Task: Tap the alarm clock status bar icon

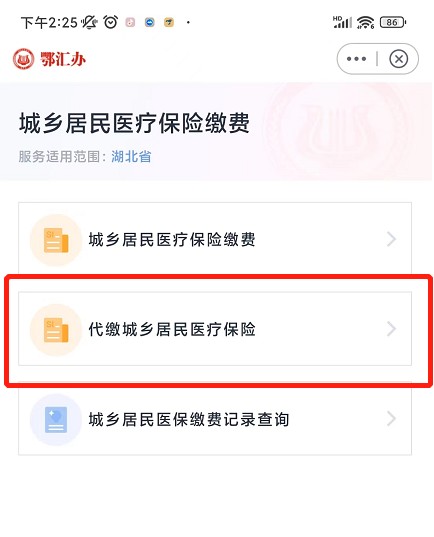Action: (111, 22)
